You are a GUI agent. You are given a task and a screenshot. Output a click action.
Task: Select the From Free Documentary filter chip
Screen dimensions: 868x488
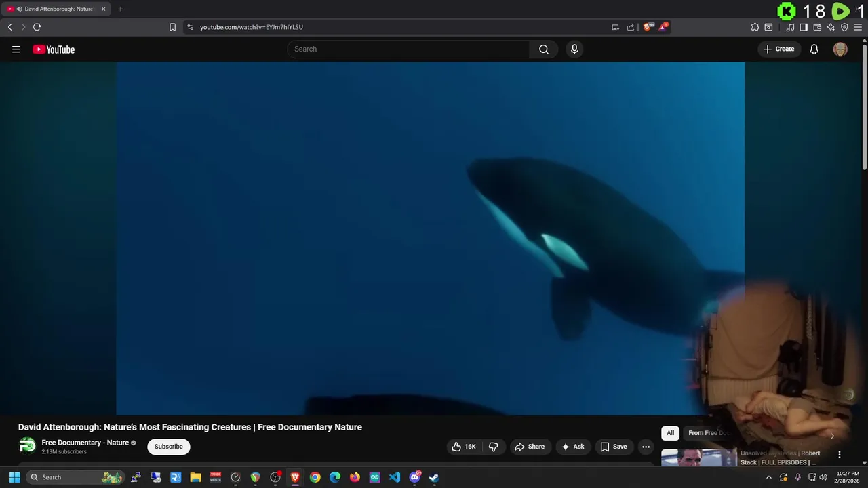(708, 433)
